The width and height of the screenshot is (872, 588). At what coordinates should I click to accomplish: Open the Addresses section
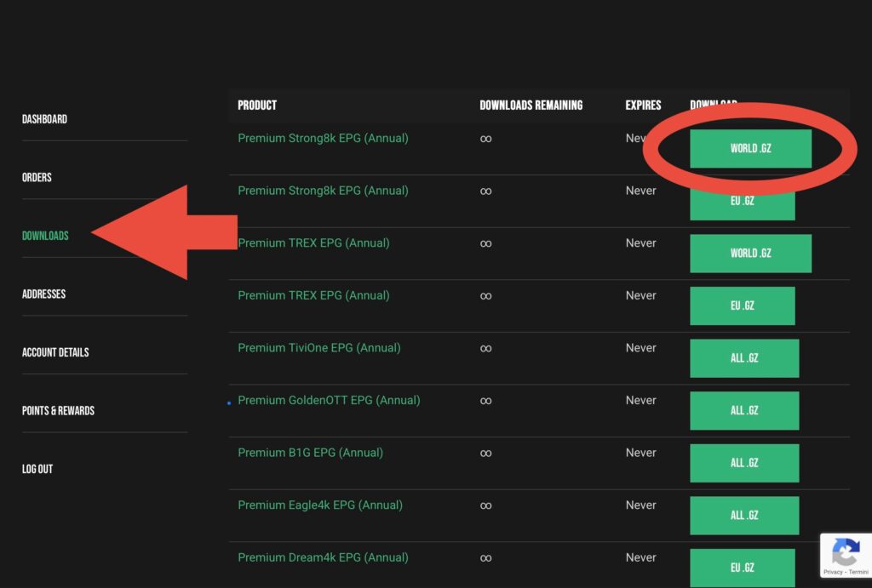(43, 294)
